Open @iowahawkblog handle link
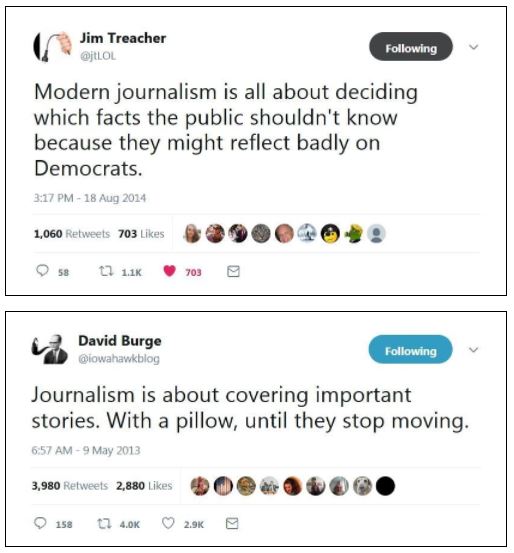The height and width of the screenshot is (553, 514). (119, 359)
